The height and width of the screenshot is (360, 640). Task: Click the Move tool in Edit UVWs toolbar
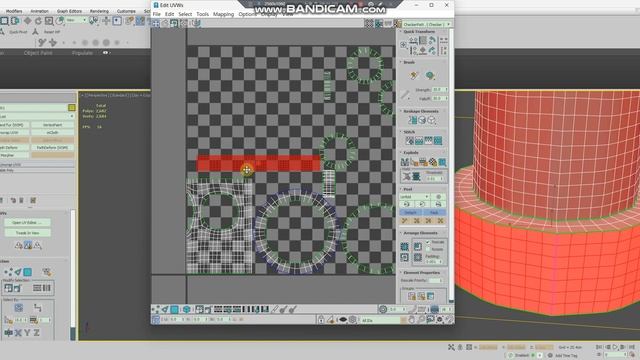pyautogui.click(x=156, y=23)
